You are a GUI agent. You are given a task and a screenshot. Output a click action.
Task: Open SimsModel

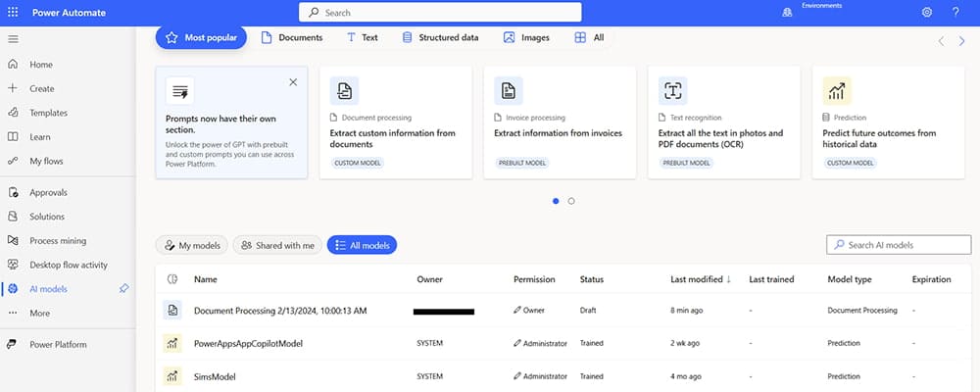point(215,376)
